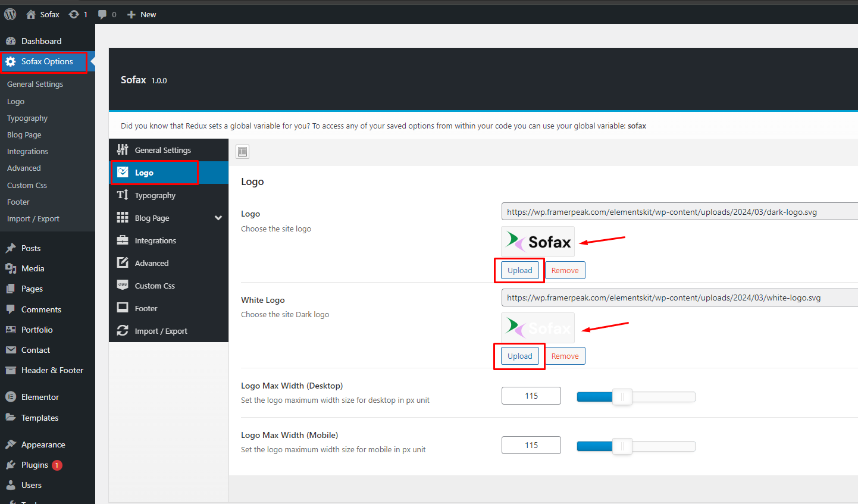Screen dimensions: 858x504
Task: Upload a new site Logo image
Action: point(520,270)
